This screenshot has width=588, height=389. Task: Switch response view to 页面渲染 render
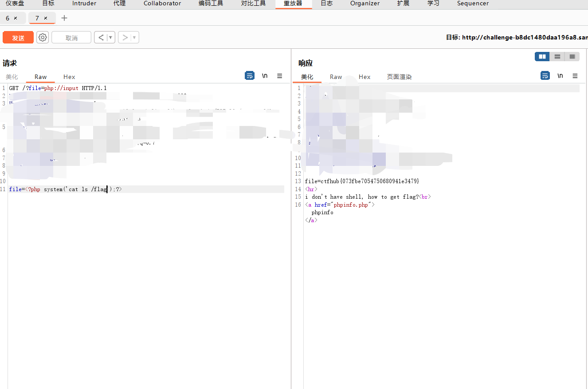(x=399, y=77)
